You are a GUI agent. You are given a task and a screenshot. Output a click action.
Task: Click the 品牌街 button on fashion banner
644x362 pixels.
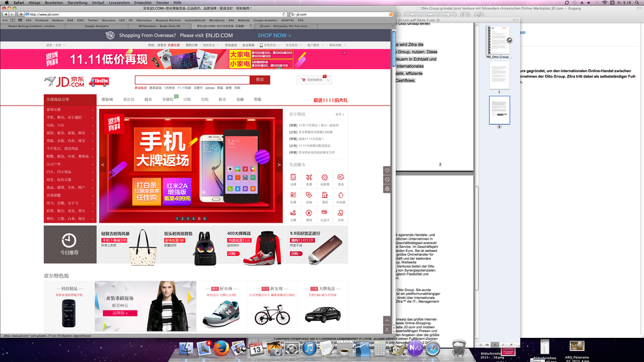coord(121,313)
